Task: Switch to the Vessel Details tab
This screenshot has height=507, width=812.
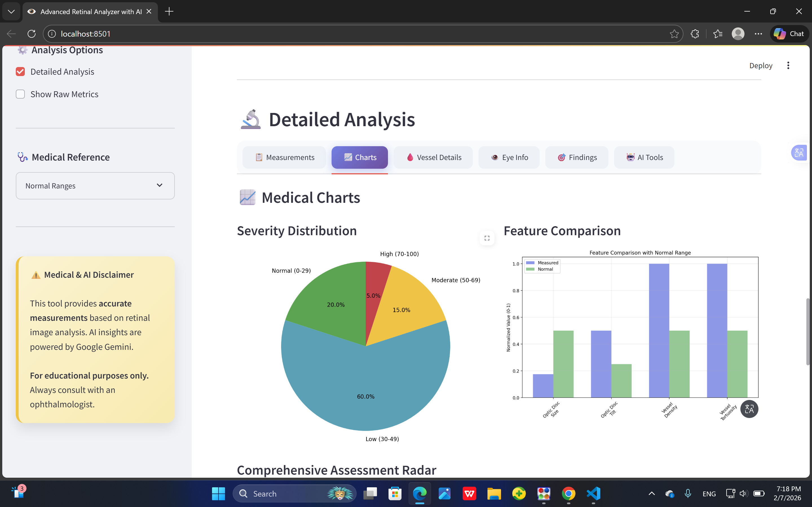Action: (434, 157)
